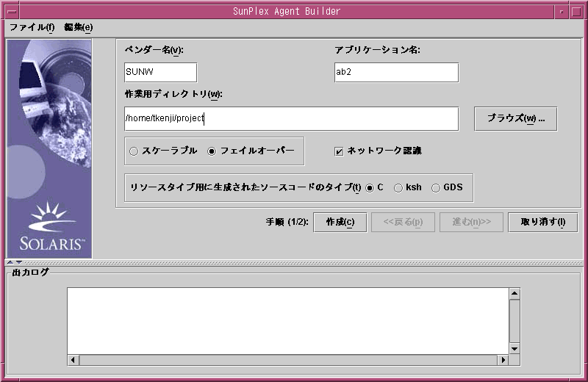
Task: Click the split pane down arrow
Action: (19, 262)
